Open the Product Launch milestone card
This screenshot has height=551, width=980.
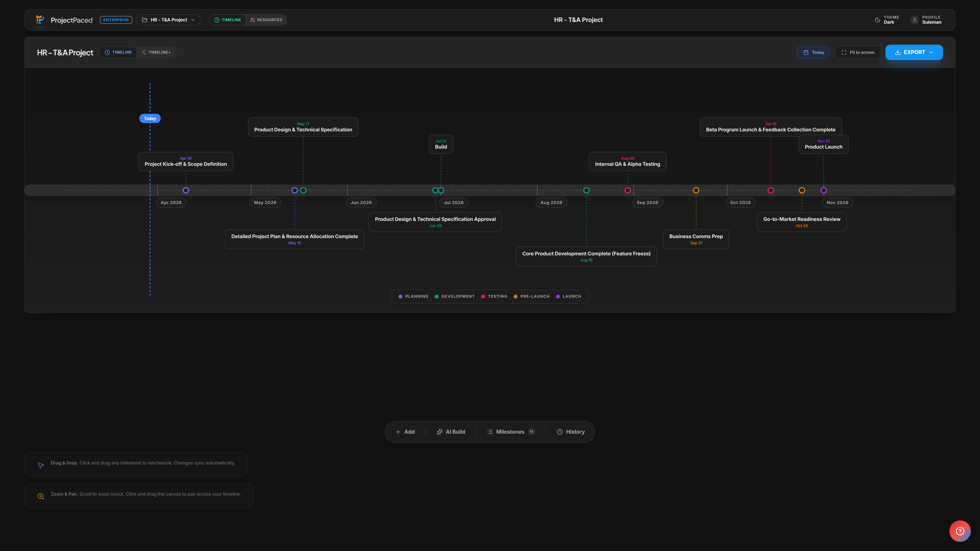point(824,144)
